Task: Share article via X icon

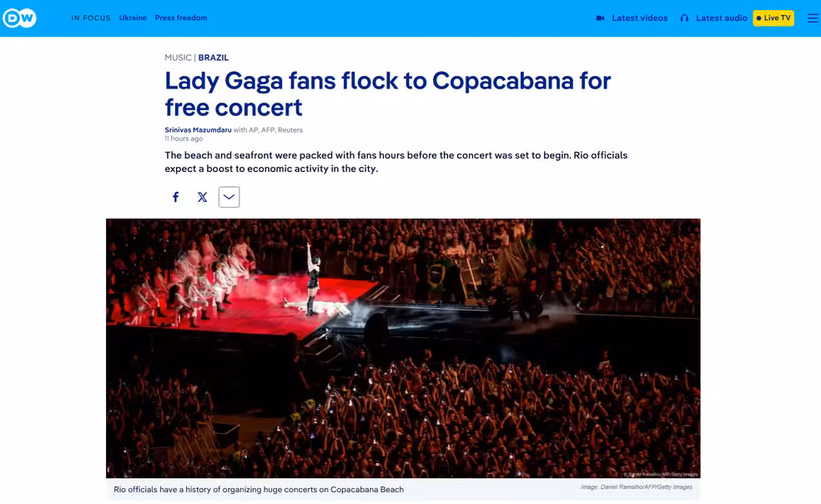Action: [x=202, y=197]
